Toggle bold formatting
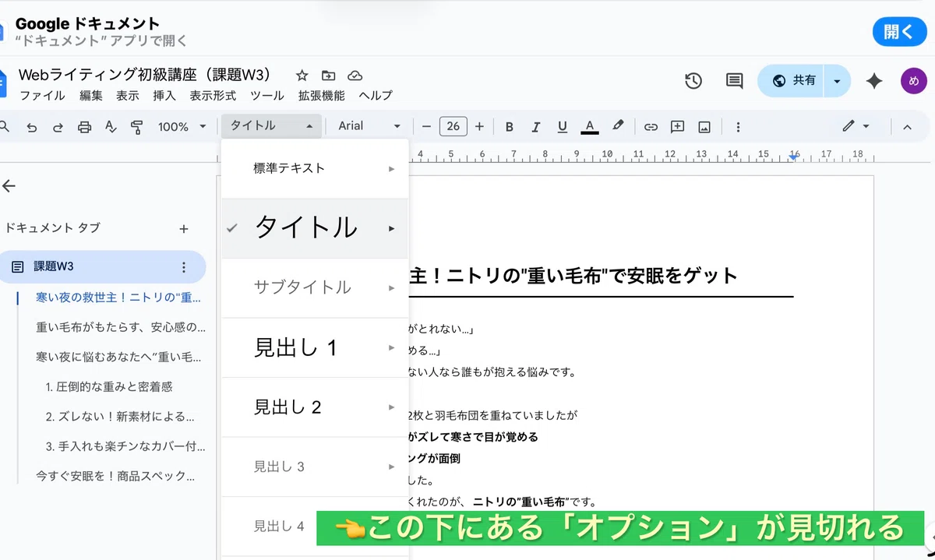The height and width of the screenshot is (560, 935). pos(510,126)
